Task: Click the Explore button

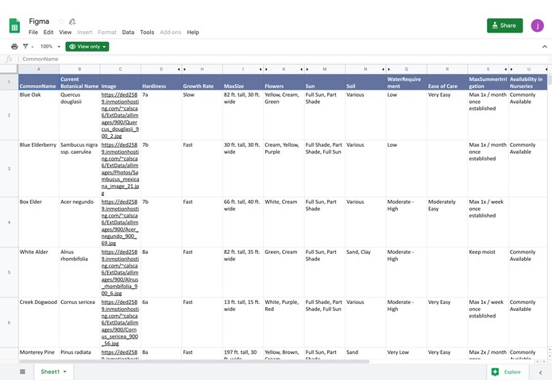Action: [x=508, y=372]
